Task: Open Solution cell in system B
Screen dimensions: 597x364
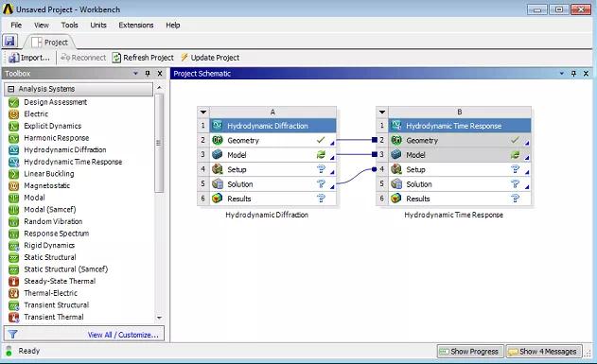Action: tap(459, 184)
